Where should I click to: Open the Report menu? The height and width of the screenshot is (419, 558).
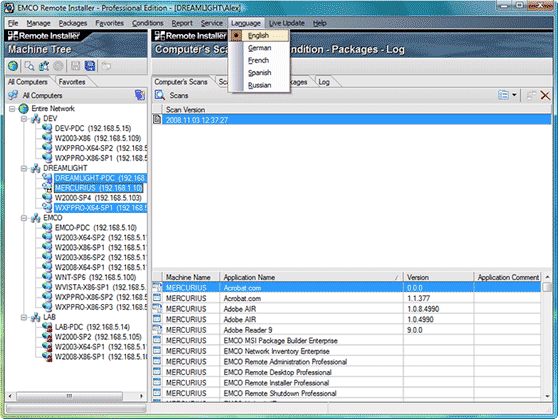(182, 23)
